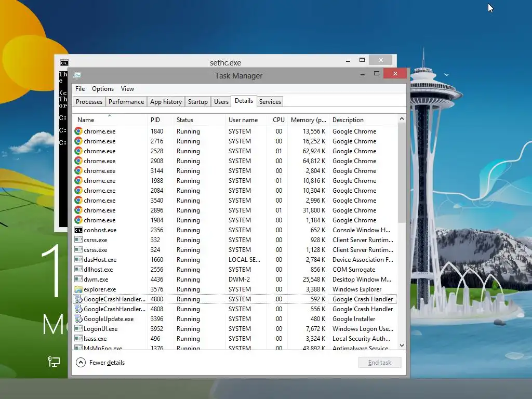Click the dllhost.exe process icon

pos(78,270)
